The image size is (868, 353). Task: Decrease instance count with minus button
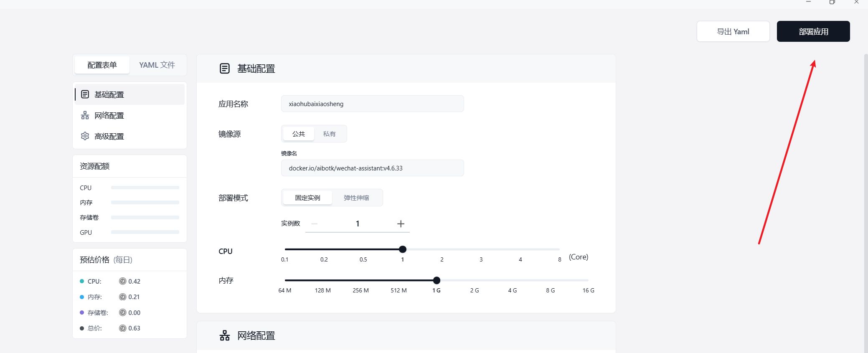[x=315, y=224]
